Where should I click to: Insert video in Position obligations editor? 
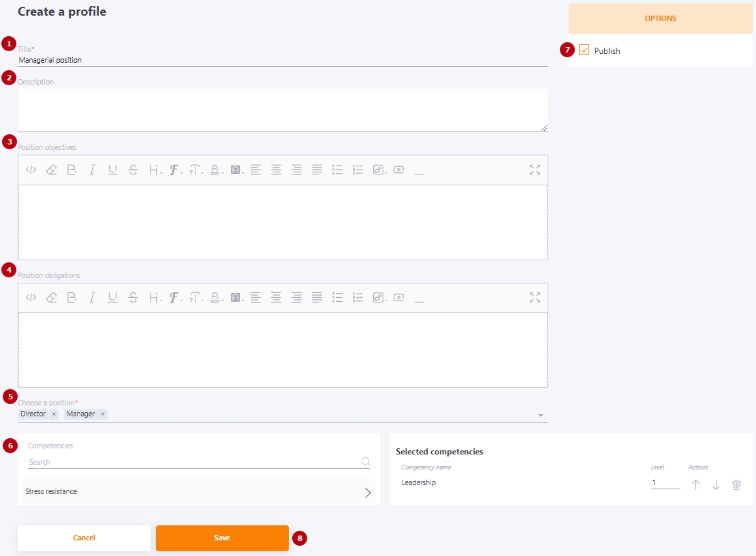[x=398, y=298]
